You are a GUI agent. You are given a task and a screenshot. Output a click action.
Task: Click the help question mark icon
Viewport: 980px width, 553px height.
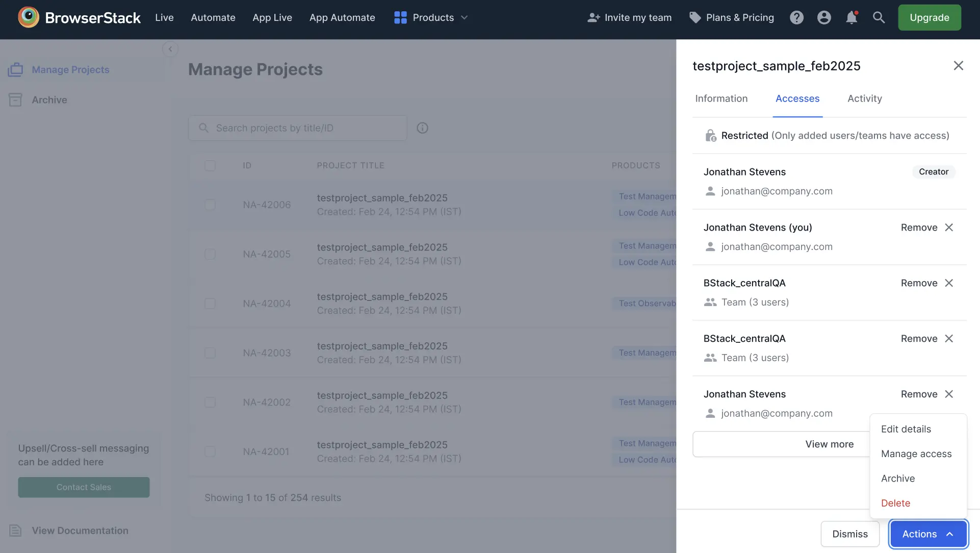point(796,18)
